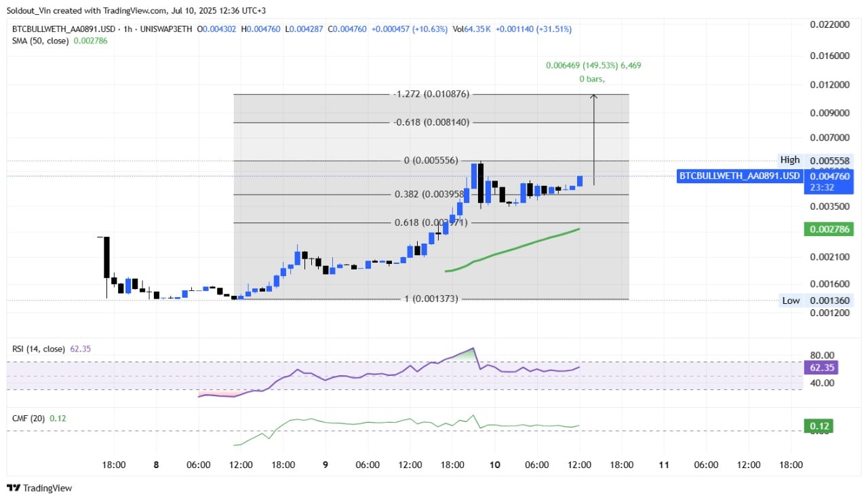Click the close value C0.004760 in header
The image size is (868, 500).
(x=347, y=29)
